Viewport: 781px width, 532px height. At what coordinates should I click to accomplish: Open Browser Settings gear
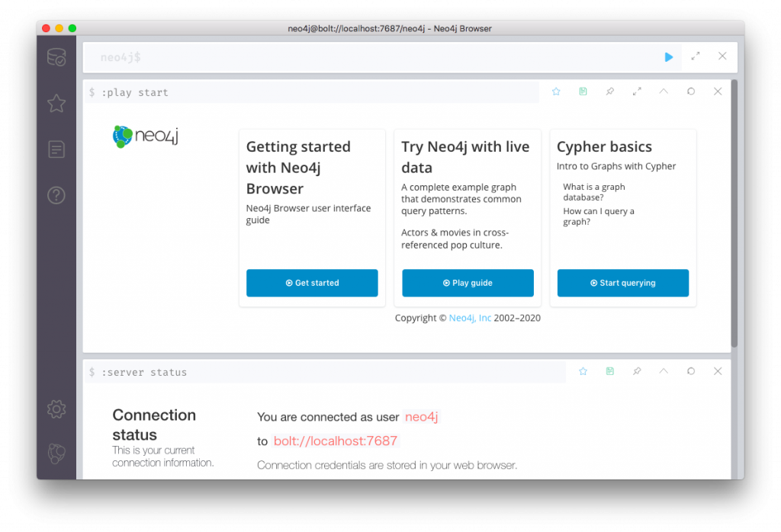[x=56, y=409]
